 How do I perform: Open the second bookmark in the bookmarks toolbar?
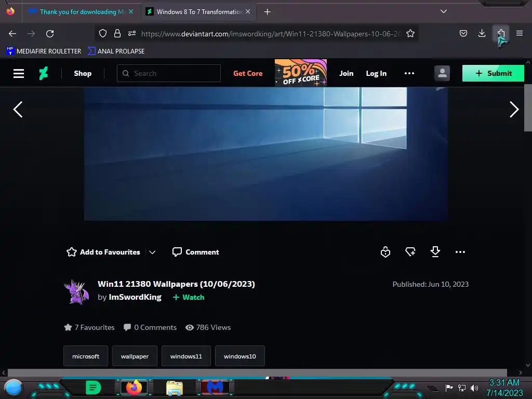point(116,51)
